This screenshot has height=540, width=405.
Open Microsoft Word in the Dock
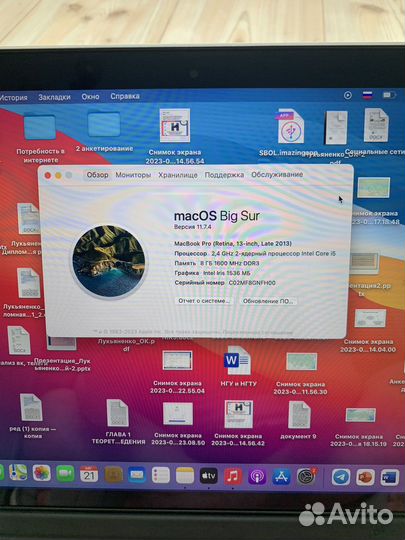pyautogui.click(x=390, y=478)
